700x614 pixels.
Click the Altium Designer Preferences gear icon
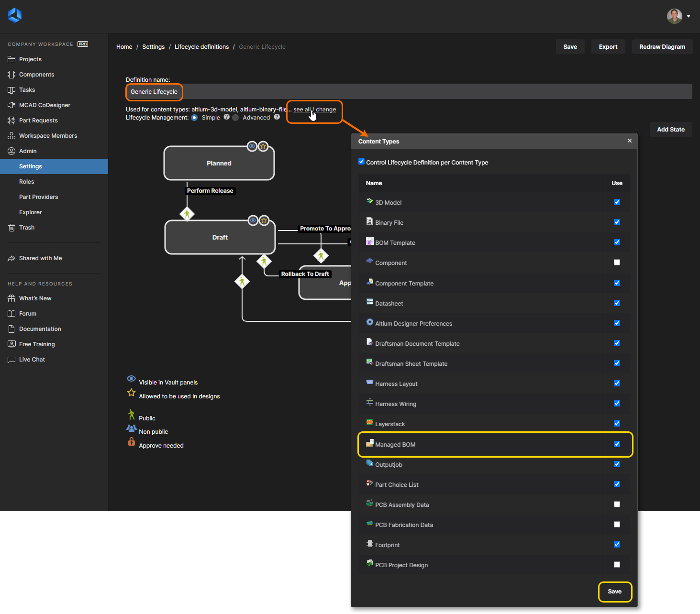[369, 322]
